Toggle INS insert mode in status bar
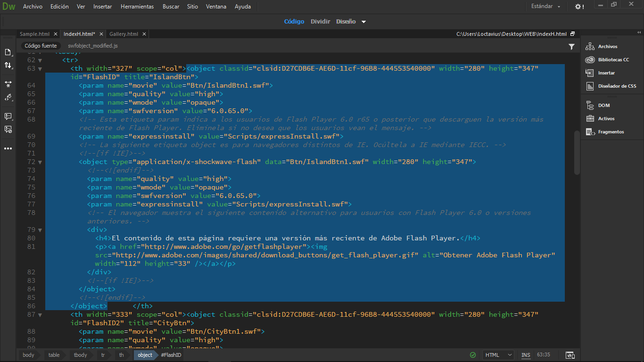Viewport: 644px width, 362px height. point(526,355)
